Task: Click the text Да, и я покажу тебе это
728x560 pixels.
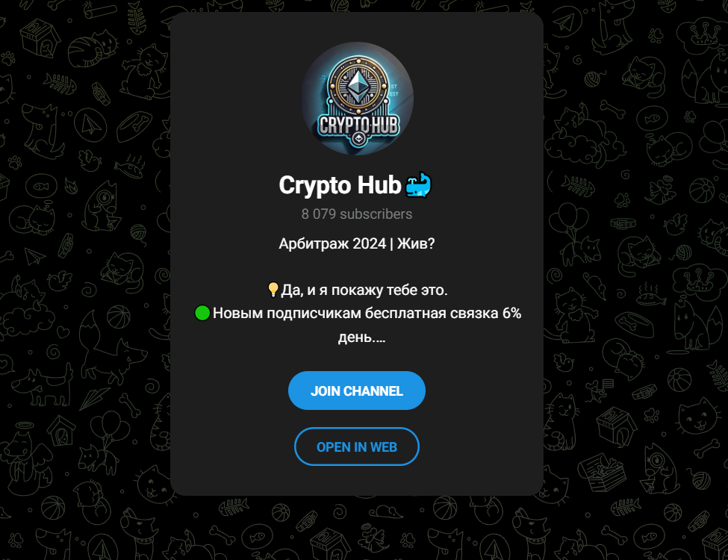Action: tap(364, 290)
